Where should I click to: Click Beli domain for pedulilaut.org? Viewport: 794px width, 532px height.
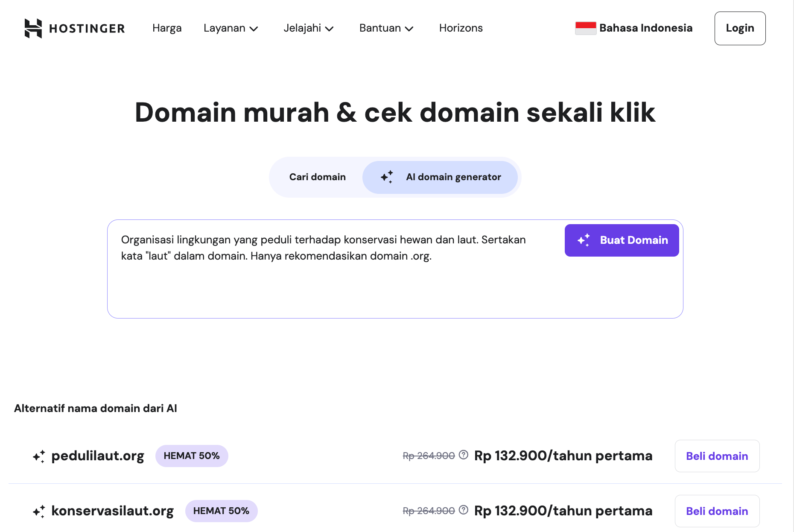[x=717, y=456]
